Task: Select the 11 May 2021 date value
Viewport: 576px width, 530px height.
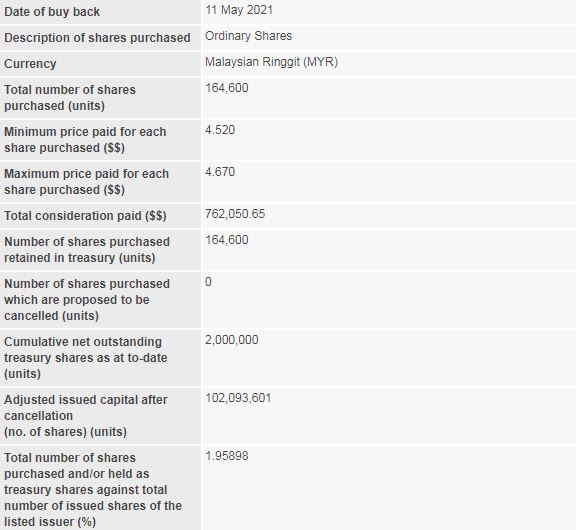Action: [239, 10]
